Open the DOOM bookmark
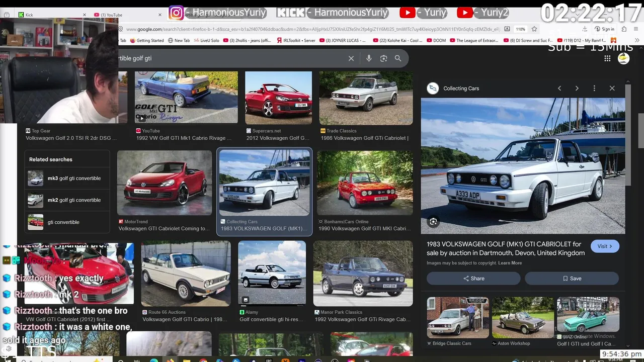The height and width of the screenshot is (362, 644). 436,41
